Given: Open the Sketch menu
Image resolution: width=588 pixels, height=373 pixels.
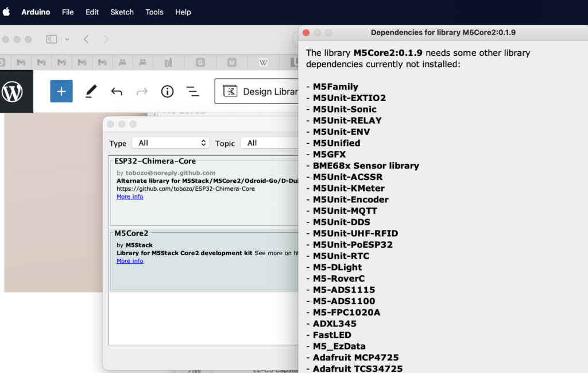Looking at the screenshot, I should (122, 12).
